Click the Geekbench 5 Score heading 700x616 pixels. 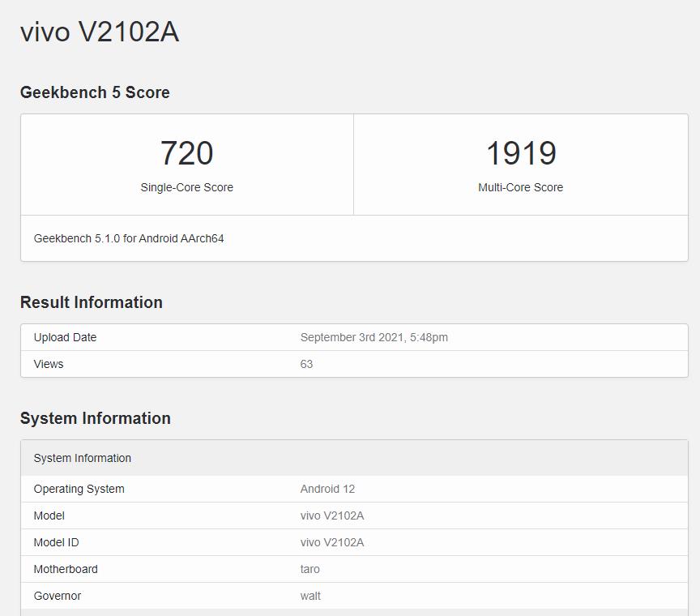point(95,92)
